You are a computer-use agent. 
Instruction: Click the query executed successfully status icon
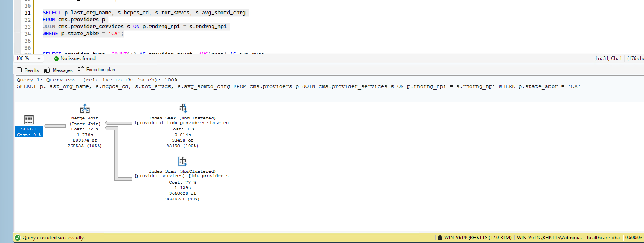pos(17,238)
